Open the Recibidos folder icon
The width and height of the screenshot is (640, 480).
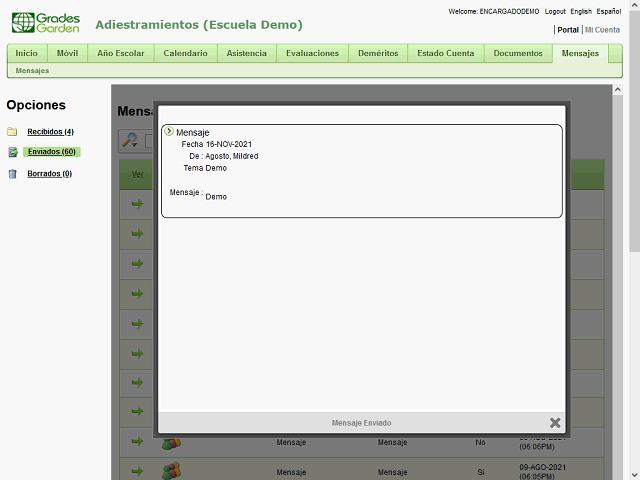coord(12,132)
